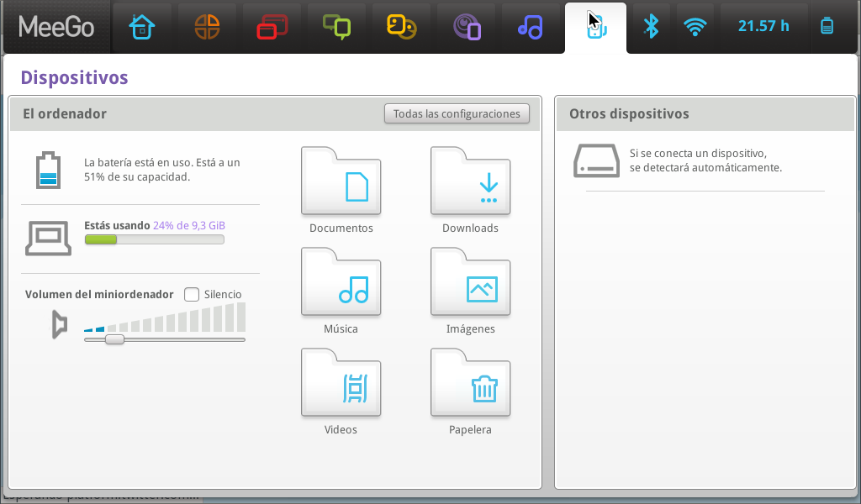861x504 pixels.
Task: Click the MeeGo logo
Action: point(56,27)
